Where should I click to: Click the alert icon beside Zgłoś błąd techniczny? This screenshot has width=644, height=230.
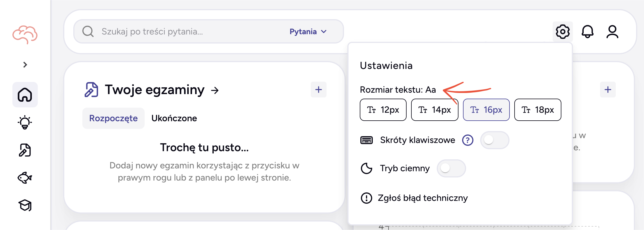tap(367, 198)
